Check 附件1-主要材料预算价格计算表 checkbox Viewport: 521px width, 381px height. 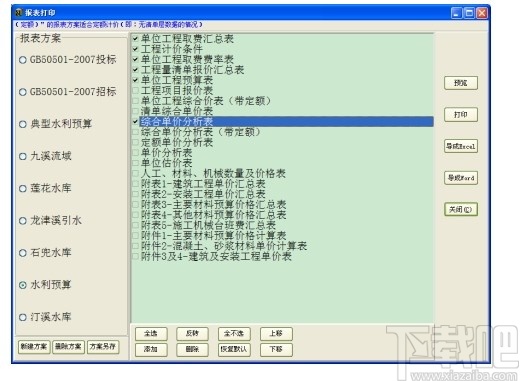click(x=135, y=235)
